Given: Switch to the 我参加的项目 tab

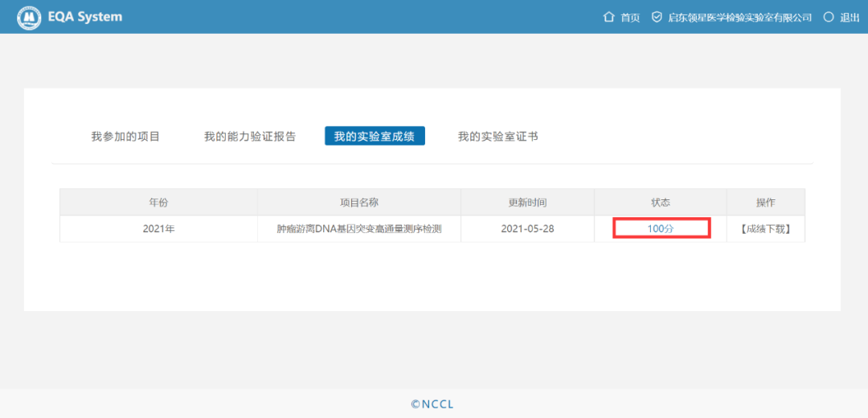Looking at the screenshot, I should click(125, 137).
